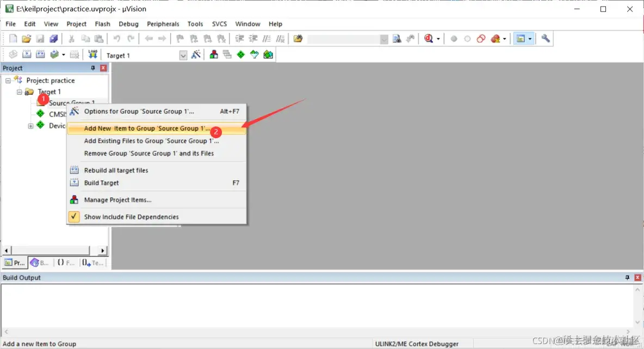Select Software Packs icon with the diamond and funnel
The width and height of the screenshot is (644, 349).
pos(254,54)
